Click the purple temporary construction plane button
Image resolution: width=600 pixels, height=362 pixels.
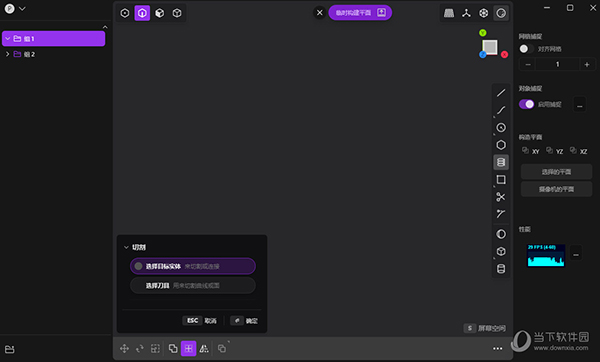click(360, 13)
